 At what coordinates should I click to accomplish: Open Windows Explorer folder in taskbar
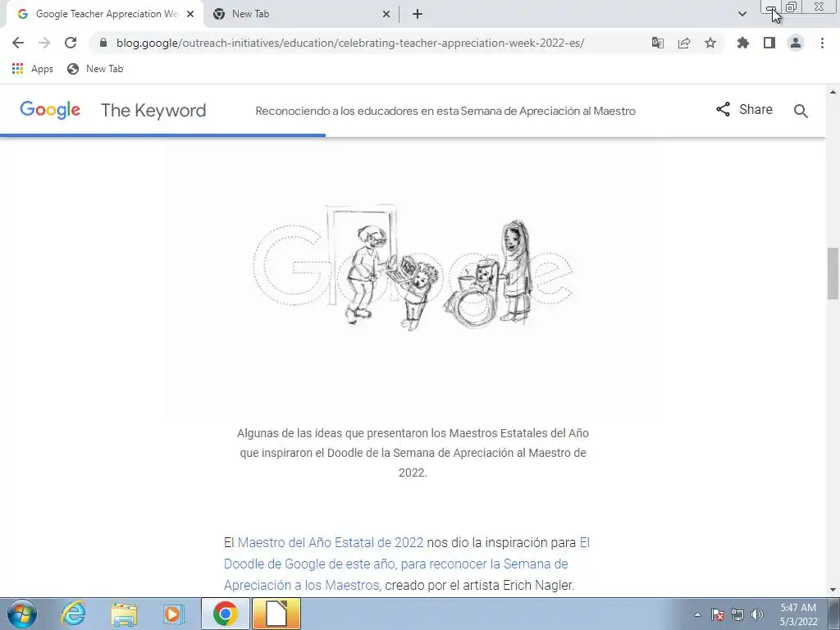point(124,614)
